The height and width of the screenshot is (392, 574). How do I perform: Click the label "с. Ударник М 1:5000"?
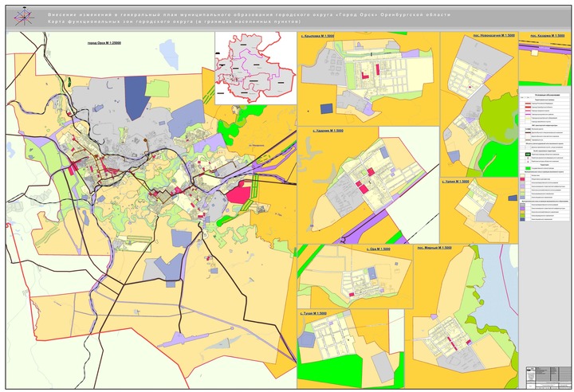point(328,131)
